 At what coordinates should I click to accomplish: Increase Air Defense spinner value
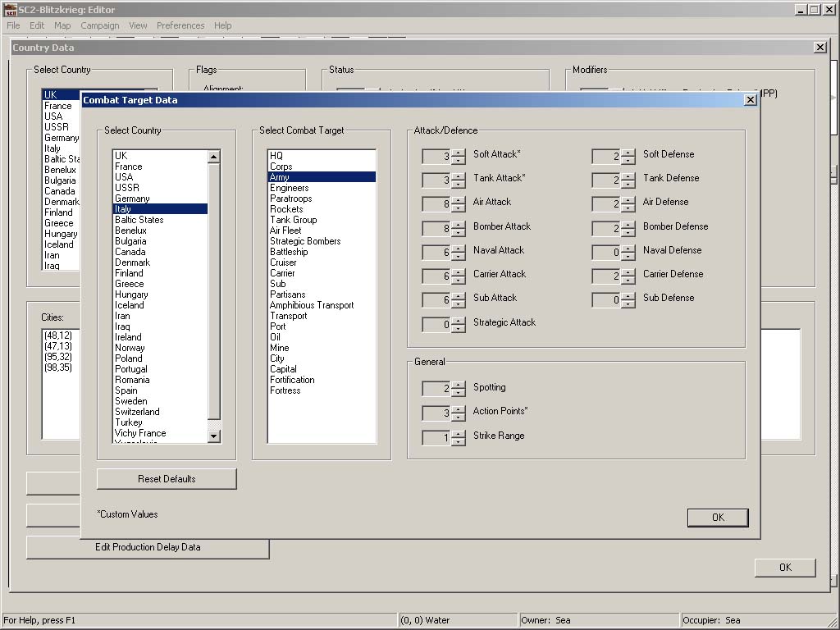click(628, 199)
